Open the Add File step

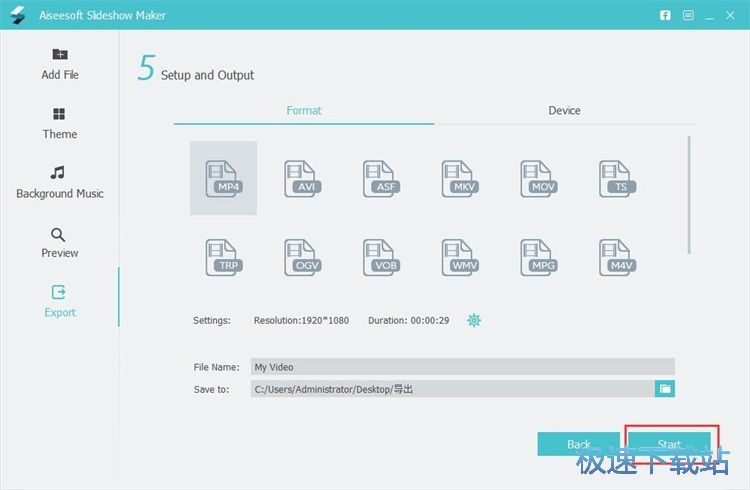(x=60, y=64)
